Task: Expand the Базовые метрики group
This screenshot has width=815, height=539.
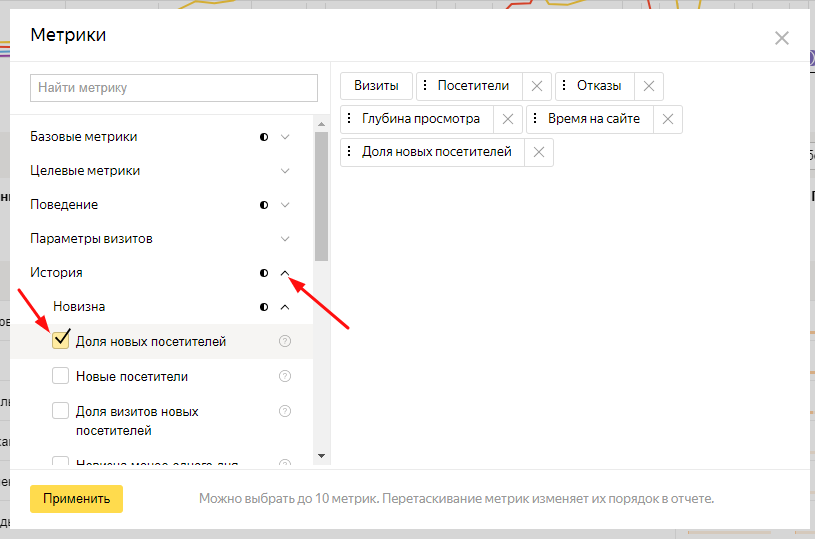Action: click(285, 137)
